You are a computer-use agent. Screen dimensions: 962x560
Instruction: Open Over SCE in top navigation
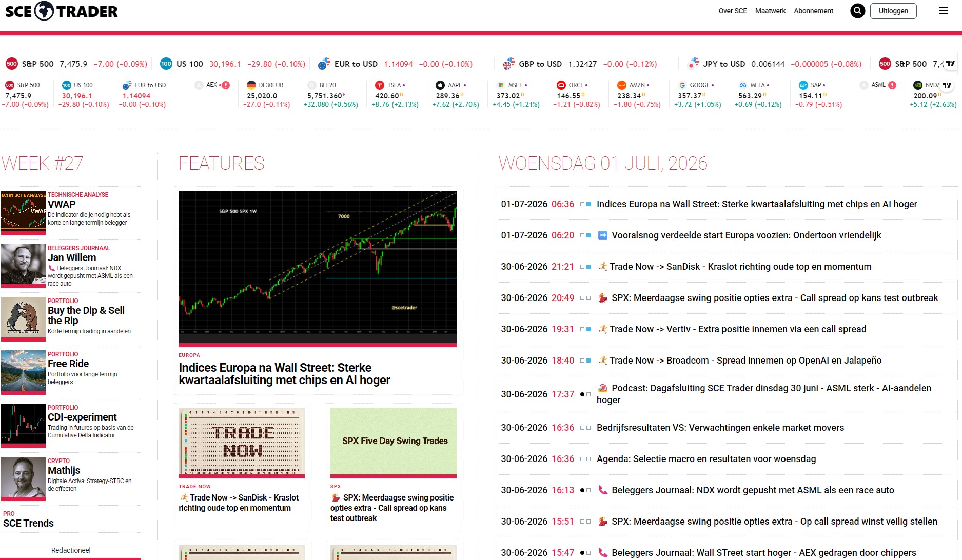[x=733, y=11]
